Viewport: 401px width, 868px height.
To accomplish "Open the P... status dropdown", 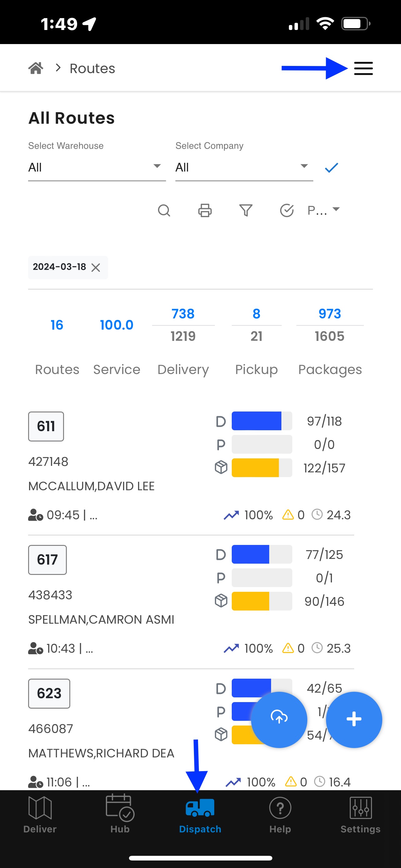I will tap(324, 210).
